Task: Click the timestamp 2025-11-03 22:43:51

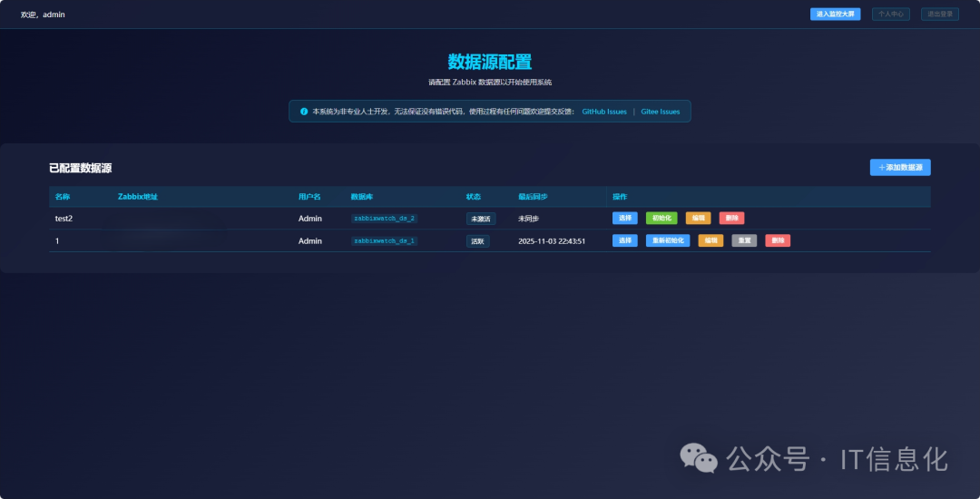Action: (552, 241)
